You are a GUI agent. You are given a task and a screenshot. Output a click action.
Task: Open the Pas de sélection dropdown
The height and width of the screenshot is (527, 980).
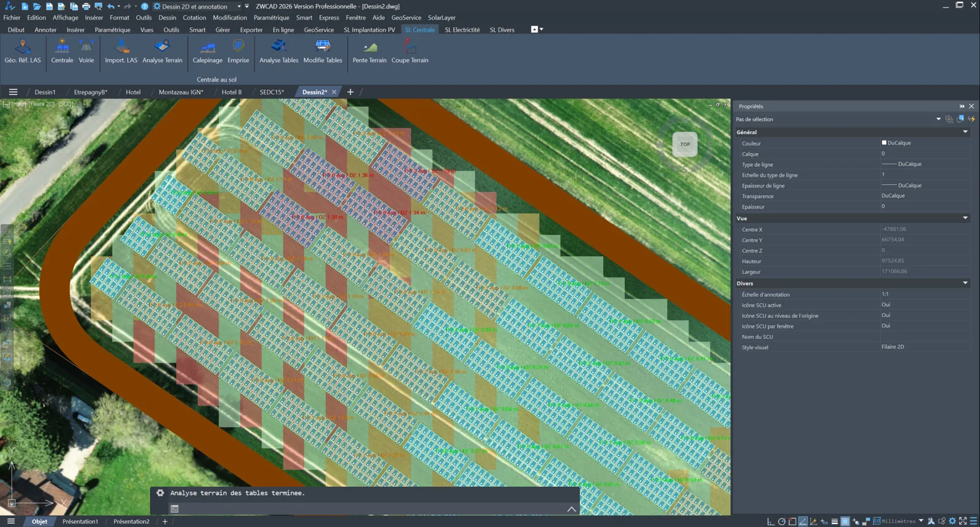[938, 119]
